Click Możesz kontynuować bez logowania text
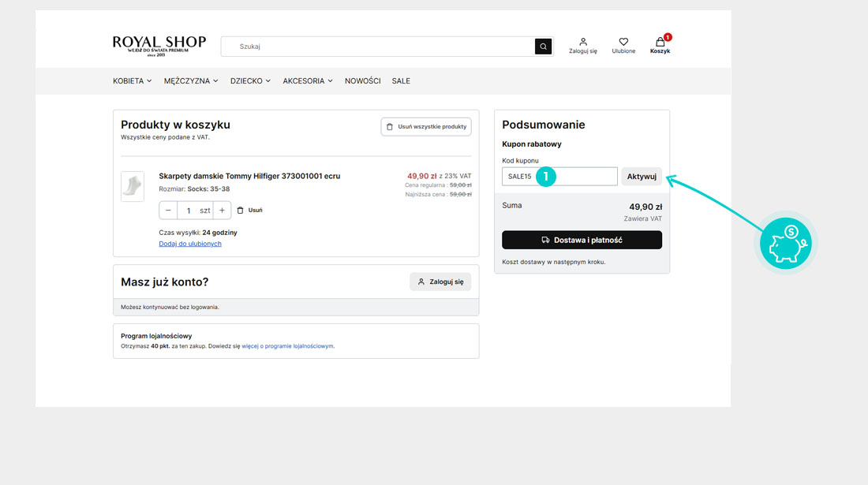This screenshot has width=868, height=485. 170,307
